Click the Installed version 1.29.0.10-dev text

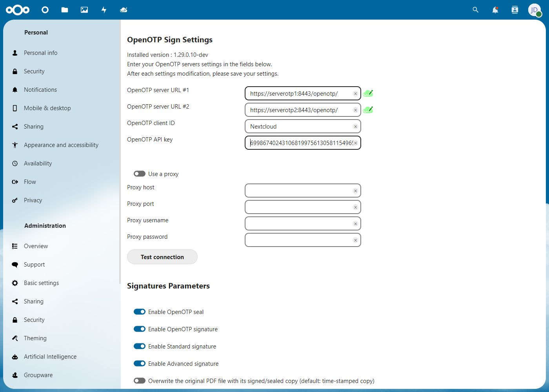[167, 55]
